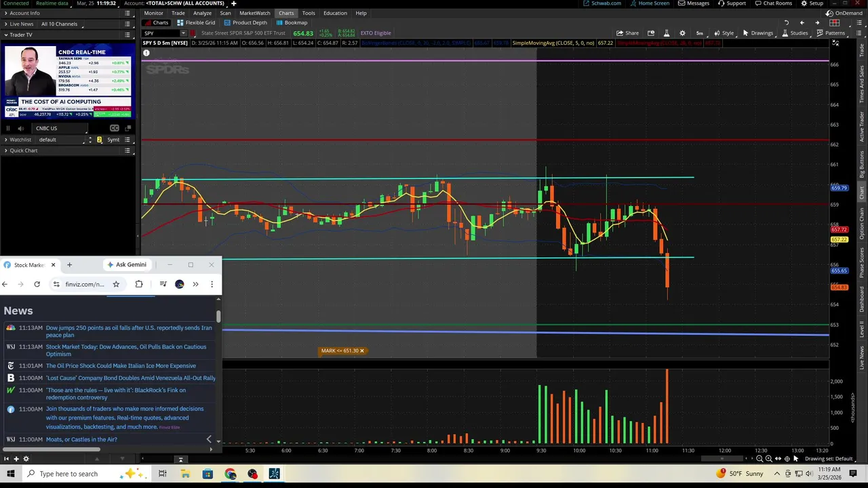Switch to the Analyze tab
This screenshot has height=488, width=868.
pyautogui.click(x=202, y=13)
